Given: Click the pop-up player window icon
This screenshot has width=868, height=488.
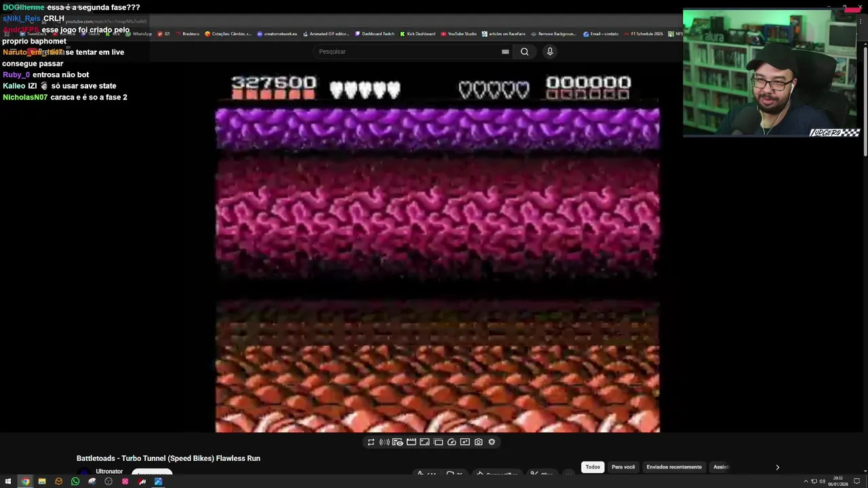Looking at the screenshot, I should coord(438,442).
